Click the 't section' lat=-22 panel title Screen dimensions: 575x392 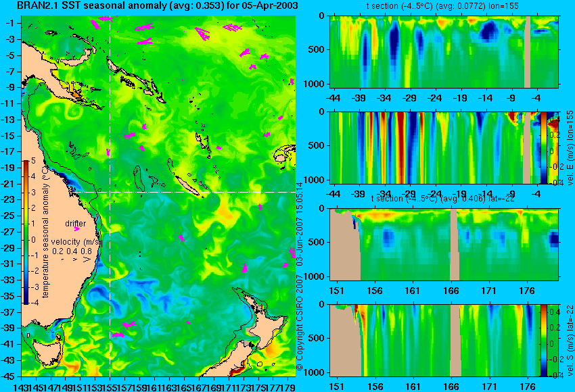442,198
